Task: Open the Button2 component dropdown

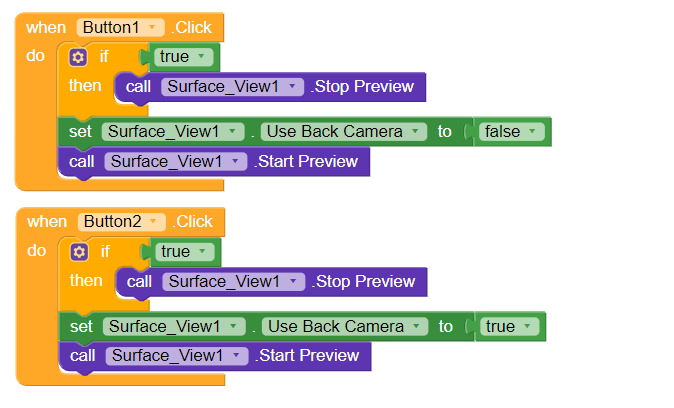Action: (x=121, y=222)
